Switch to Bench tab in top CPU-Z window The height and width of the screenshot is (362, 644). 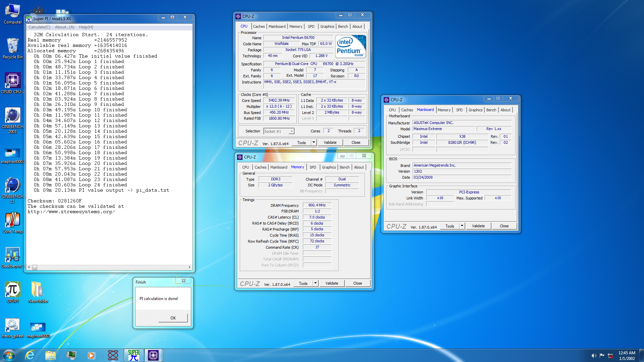(343, 26)
